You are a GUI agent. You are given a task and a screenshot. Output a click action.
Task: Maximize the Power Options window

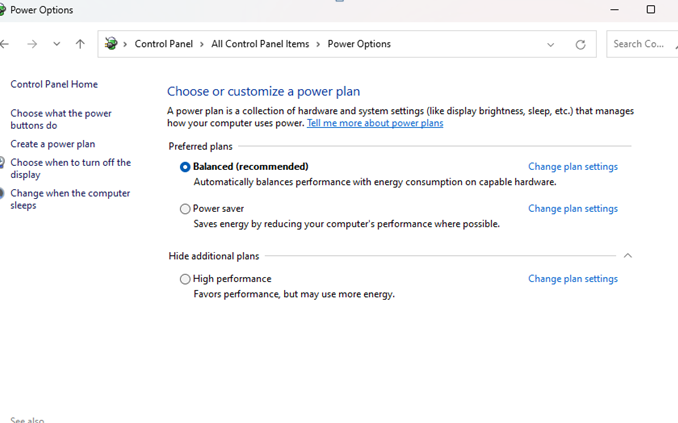tap(650, 10)
